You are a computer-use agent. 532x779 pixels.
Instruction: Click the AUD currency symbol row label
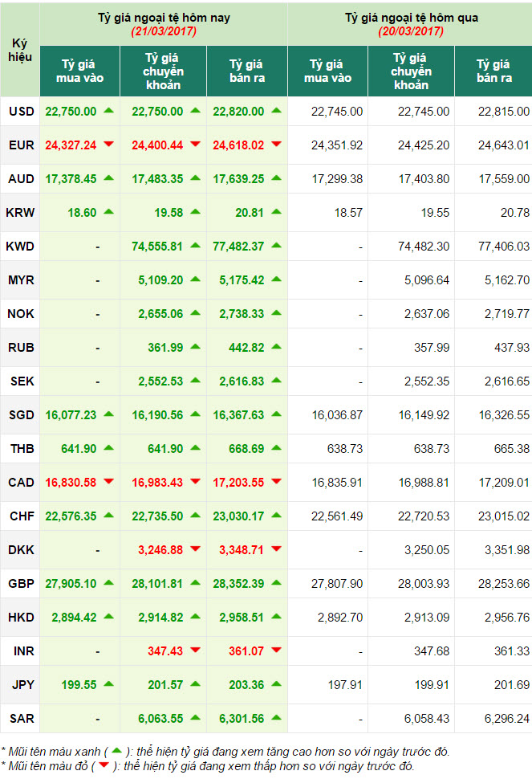[21, 179]
